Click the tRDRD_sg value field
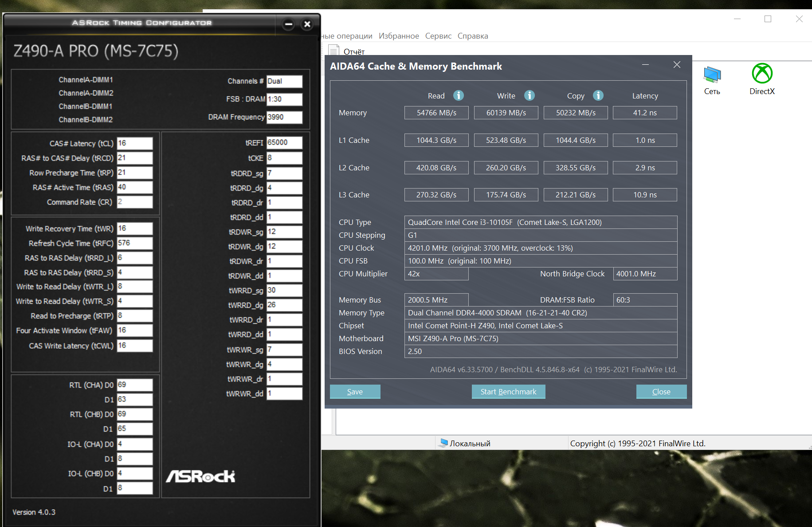The width and height of the screenshot is (812, 527). (x=284, y=173)
